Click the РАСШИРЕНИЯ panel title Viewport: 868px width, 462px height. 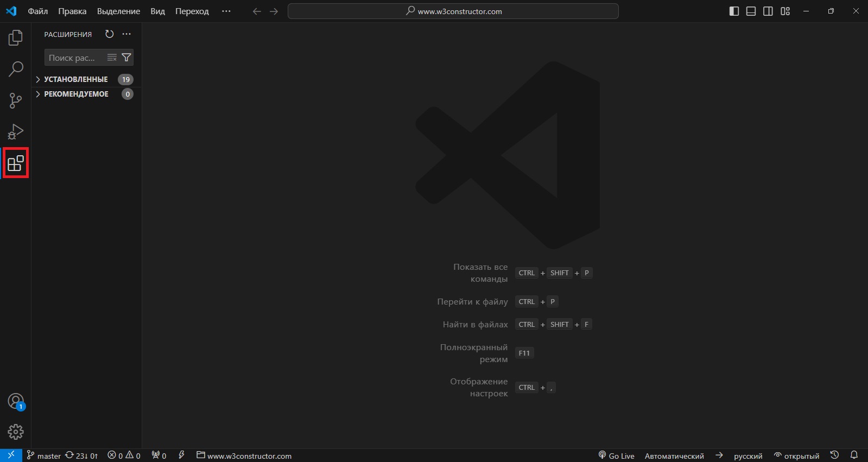coord(68,34)
